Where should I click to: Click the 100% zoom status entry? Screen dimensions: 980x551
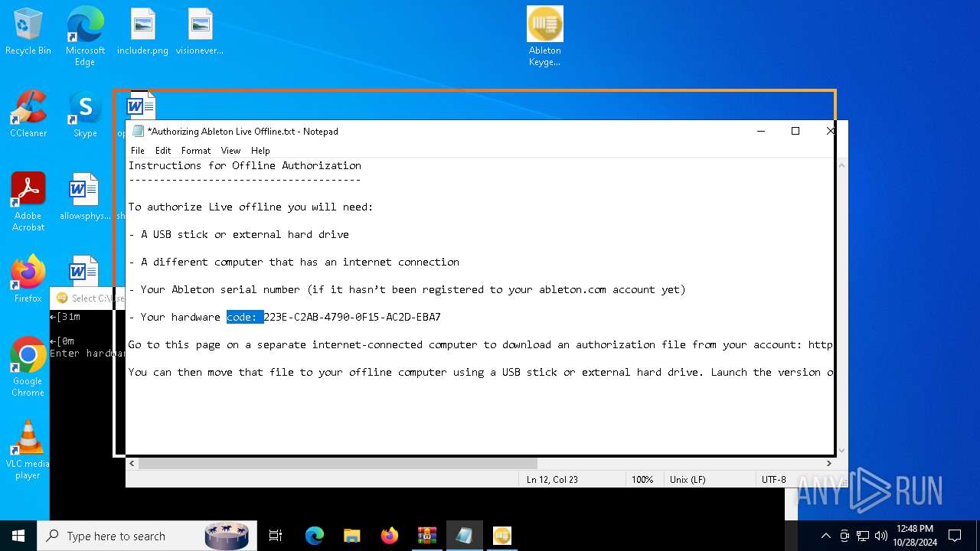(x=642, y=480)
